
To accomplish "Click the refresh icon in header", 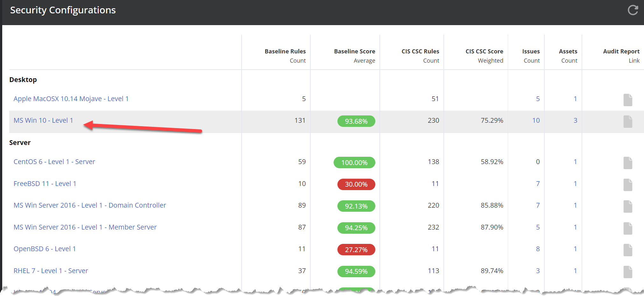I will (x=633, y=10).
